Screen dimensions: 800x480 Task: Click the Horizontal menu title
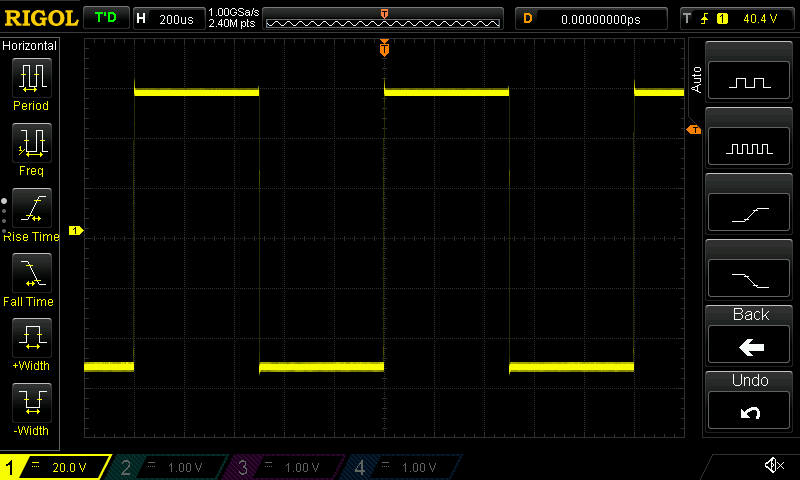coord(30,45)
